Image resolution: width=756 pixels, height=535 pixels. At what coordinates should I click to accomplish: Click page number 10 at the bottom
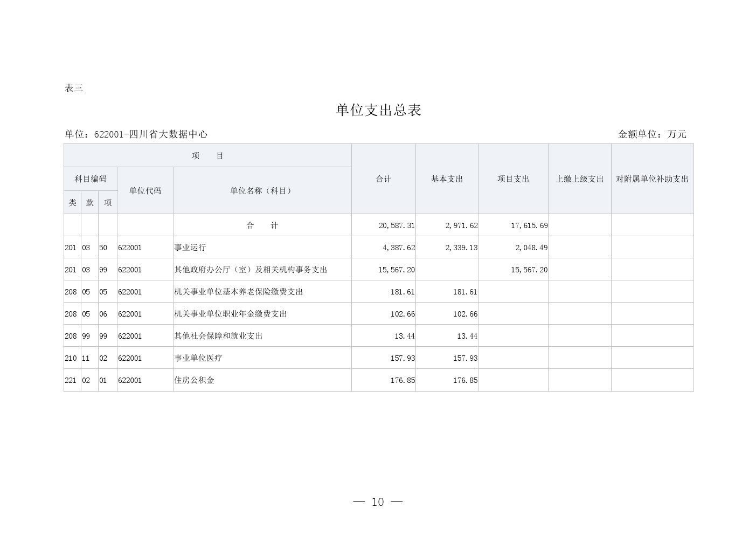(x=378, y=502)
